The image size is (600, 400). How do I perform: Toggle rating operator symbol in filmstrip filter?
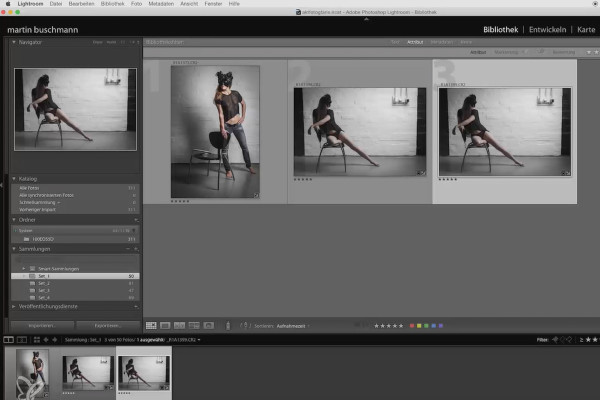point(581,340)
